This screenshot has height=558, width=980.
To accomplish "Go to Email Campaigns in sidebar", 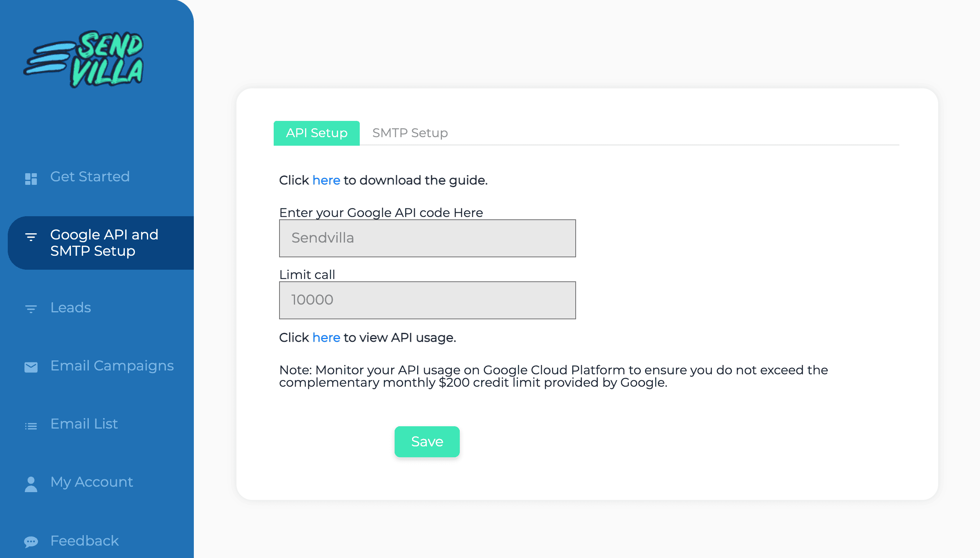I will point(112,365).
